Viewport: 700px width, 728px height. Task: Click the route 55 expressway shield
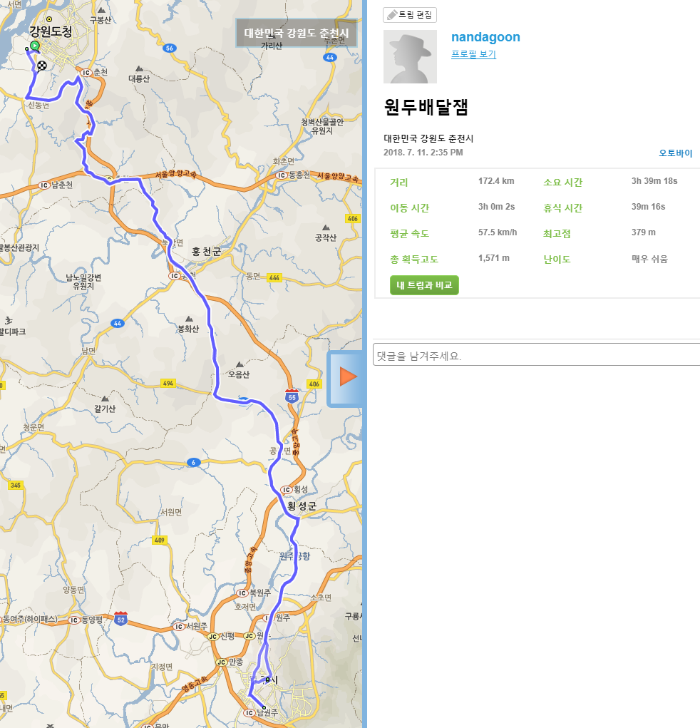pos(292,396)
